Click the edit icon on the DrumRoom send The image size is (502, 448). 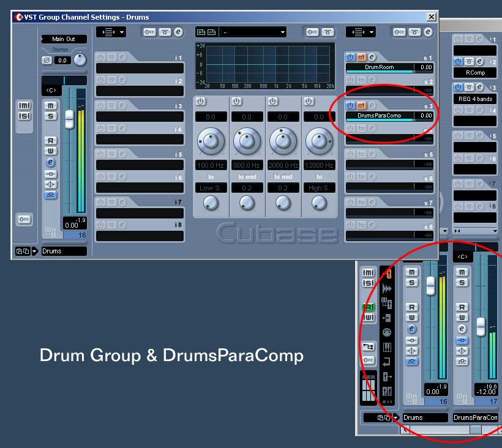pyautogui.click(x=372, y=58)
